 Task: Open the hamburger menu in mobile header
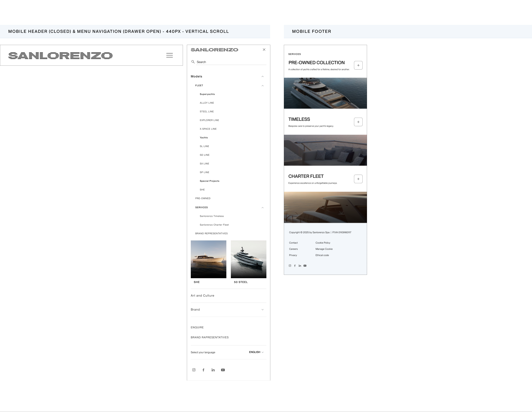(x=170, y=55)
